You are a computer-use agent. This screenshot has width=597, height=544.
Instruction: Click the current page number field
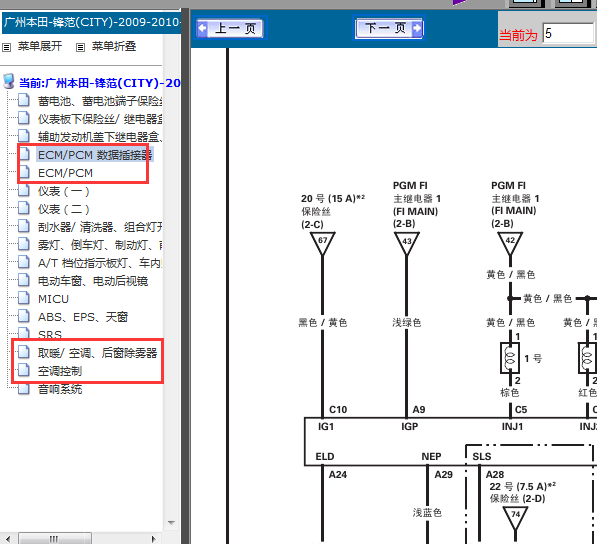(x=568, y=34)
